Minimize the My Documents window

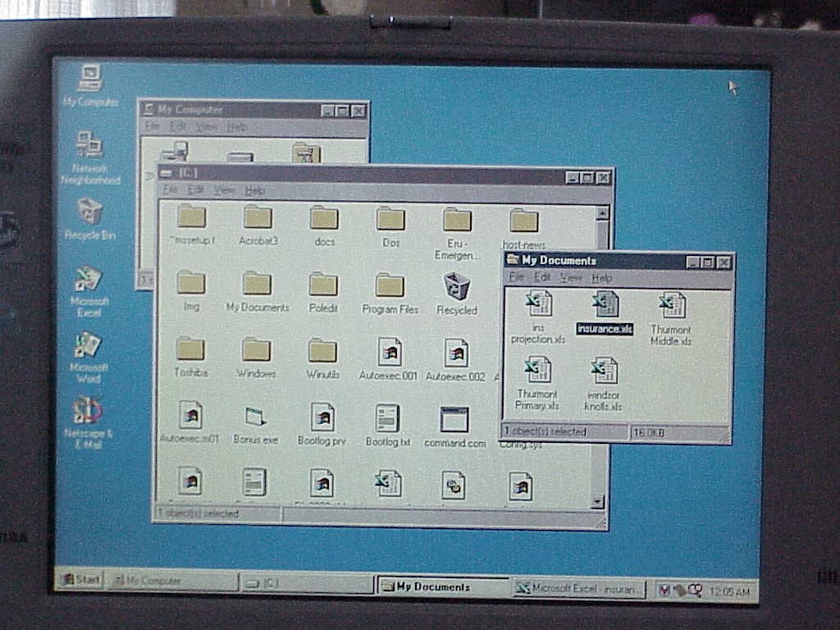tap(693, 262)
